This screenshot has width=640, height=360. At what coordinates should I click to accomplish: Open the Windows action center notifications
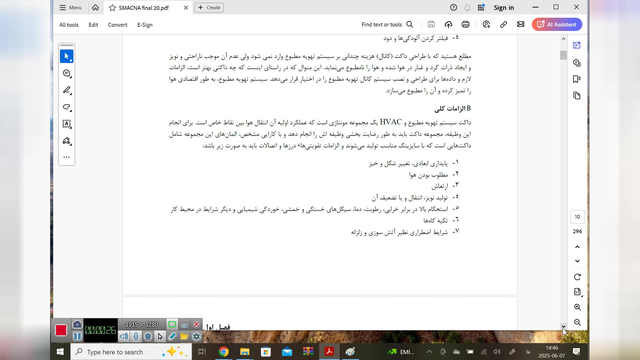point(576,352)
